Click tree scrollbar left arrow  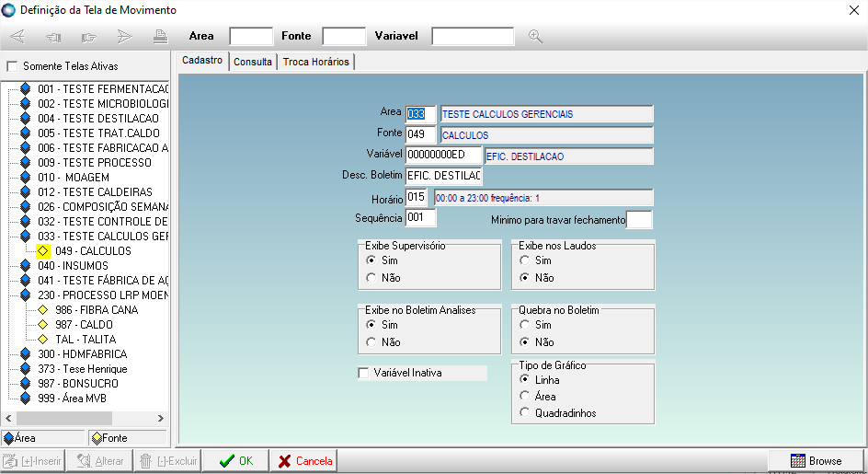[8, 418]
